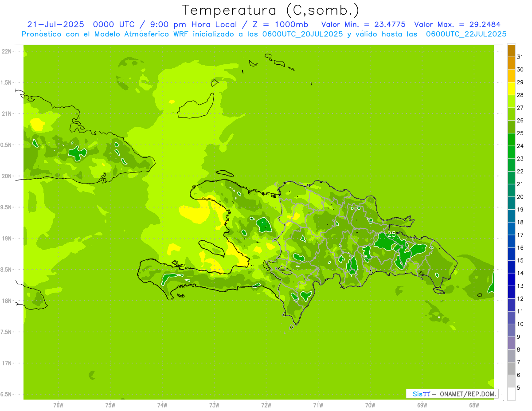Click the lime colorbar swatch between 27 and 28

click(x=511, y=102)
